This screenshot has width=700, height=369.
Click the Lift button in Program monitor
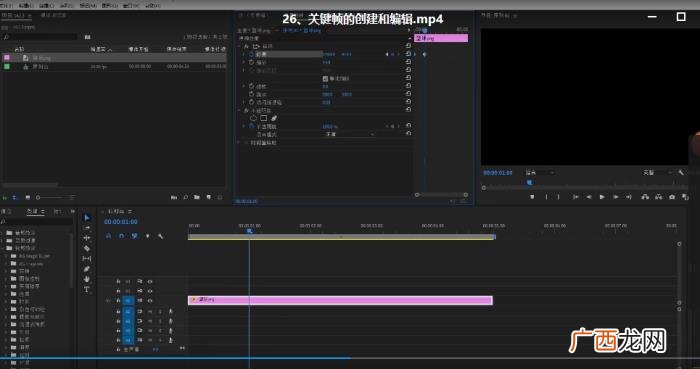coord(645,197)
